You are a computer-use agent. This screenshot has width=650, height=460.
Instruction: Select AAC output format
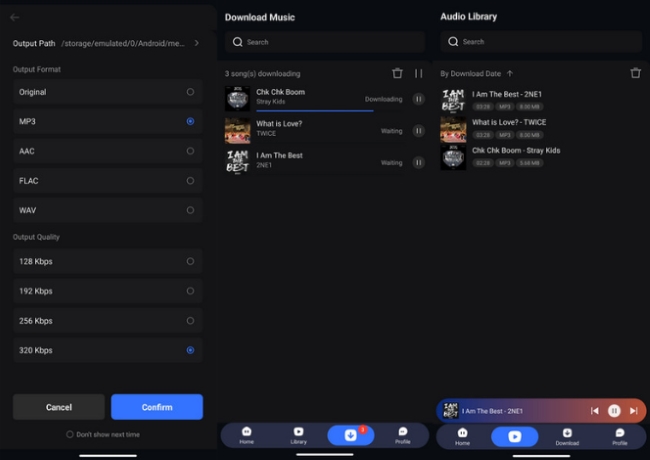point(108,151)
